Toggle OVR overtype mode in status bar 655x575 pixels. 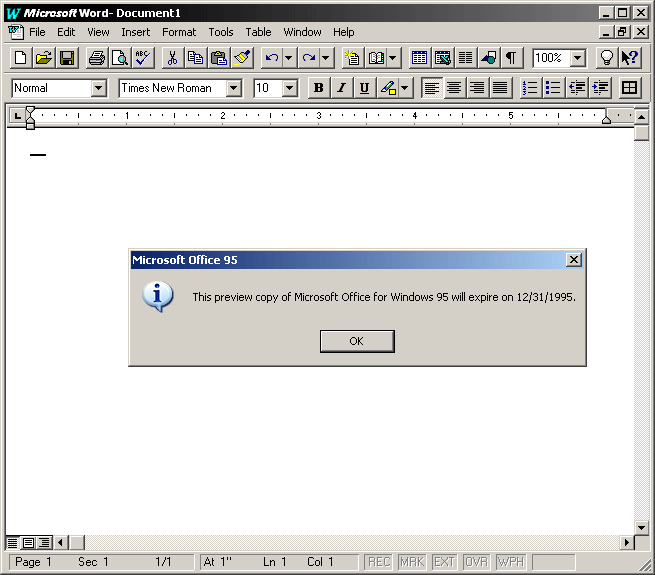coord(476,562)
